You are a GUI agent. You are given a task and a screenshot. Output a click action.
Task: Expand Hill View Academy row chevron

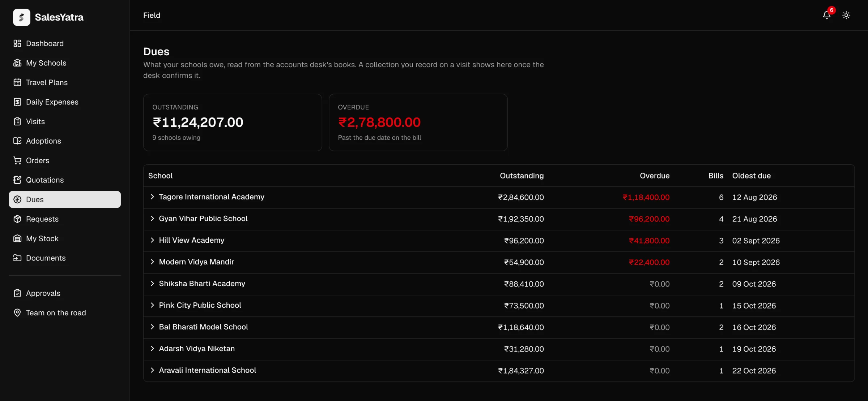152,240
